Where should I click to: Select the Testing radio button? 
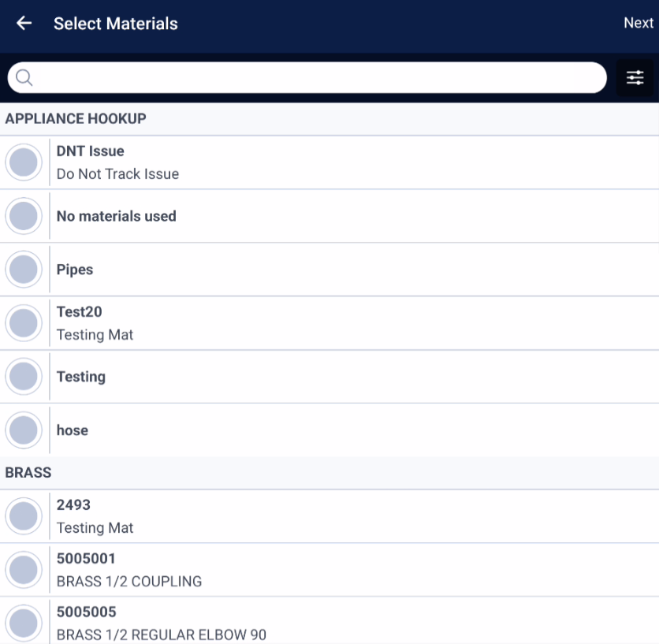click(24, 377)
